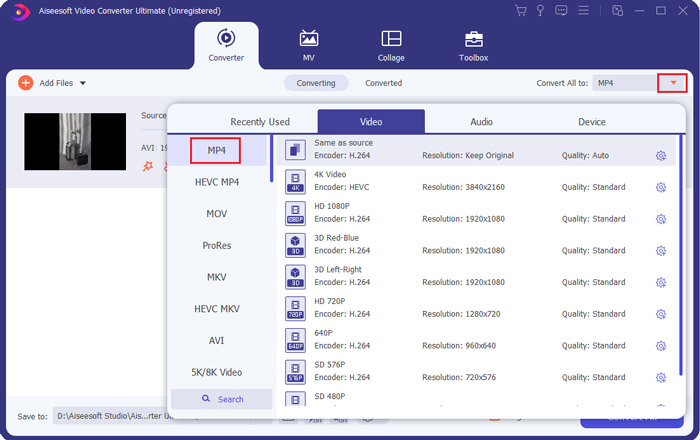Click the 4K Video preset icon
This screenshot has width=700, height=440.
point(295,181)
